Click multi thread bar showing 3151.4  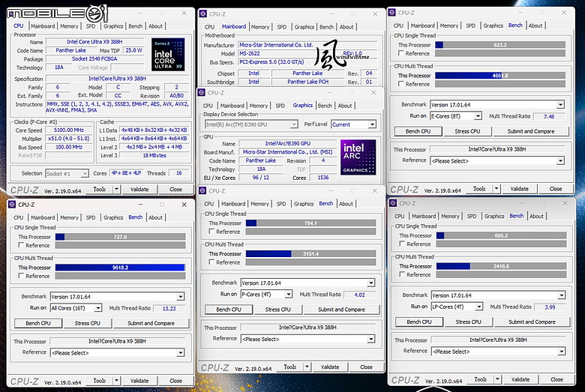[310, 253]
